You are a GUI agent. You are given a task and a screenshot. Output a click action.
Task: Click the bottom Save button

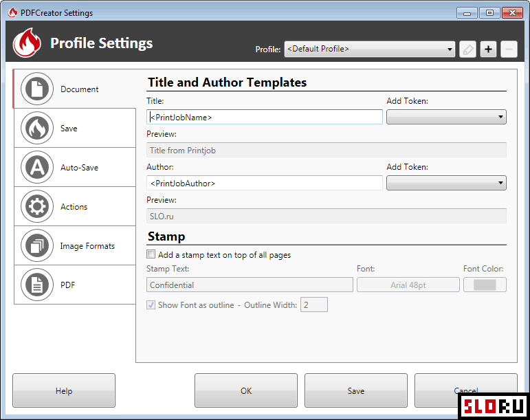(x=356, y=390)
